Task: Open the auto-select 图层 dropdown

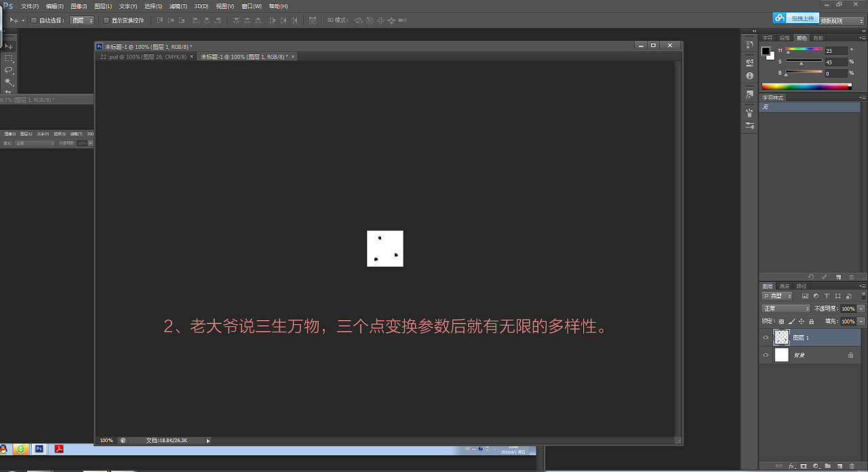Action: [x=82, y=20]
